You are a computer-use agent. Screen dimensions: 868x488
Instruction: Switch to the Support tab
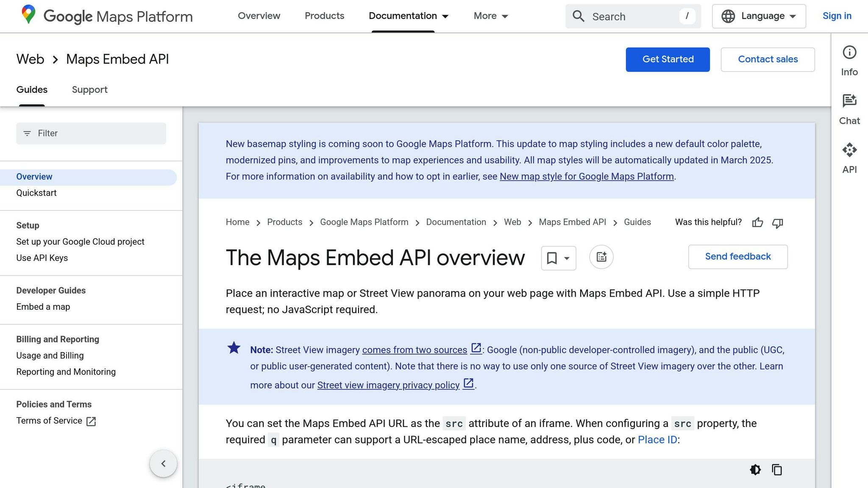tap(90, 90)
